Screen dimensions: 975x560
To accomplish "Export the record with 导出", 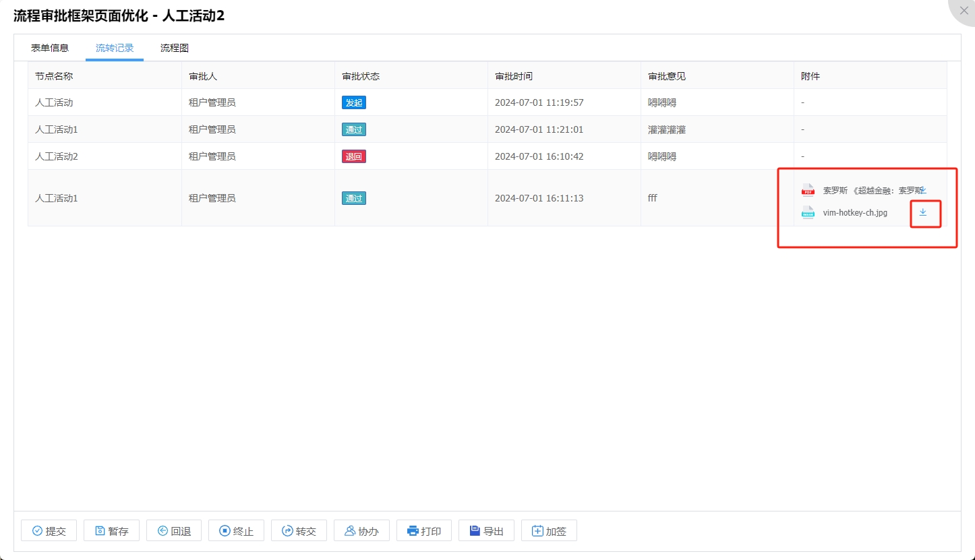I will pos(486,531).
